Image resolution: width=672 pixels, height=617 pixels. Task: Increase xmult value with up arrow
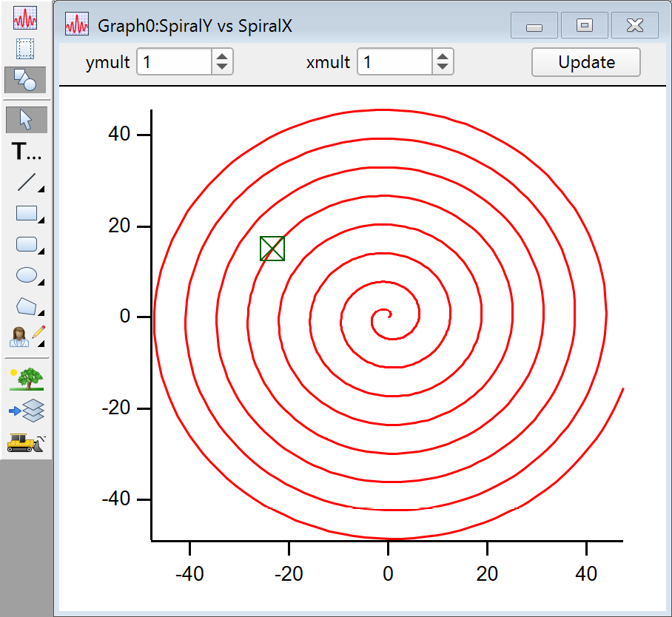[442, 57]
